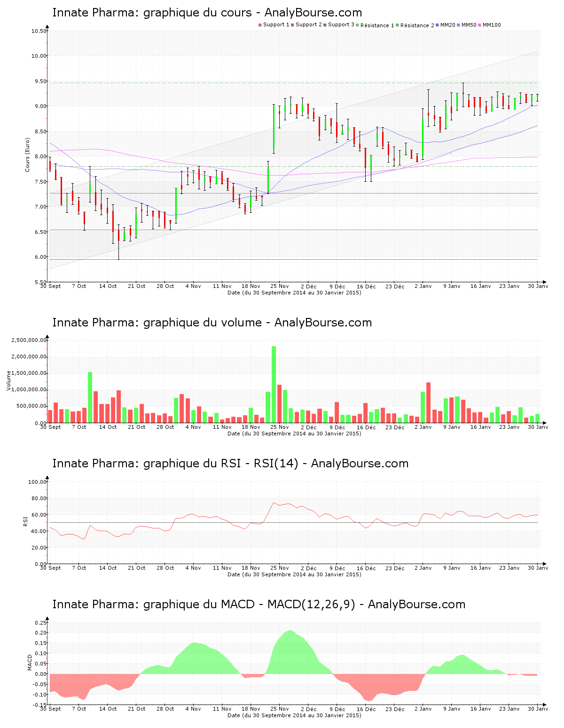The height and width of the screenshot is (728, 564).
Task: Select the Résistance 2 legend label
Action: click(x=417, y=25)
